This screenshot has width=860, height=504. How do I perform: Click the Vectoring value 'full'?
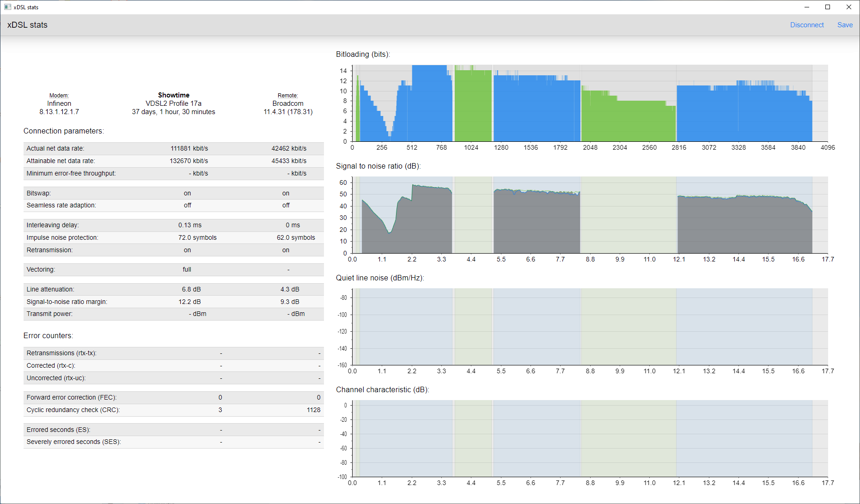point(187,269)
